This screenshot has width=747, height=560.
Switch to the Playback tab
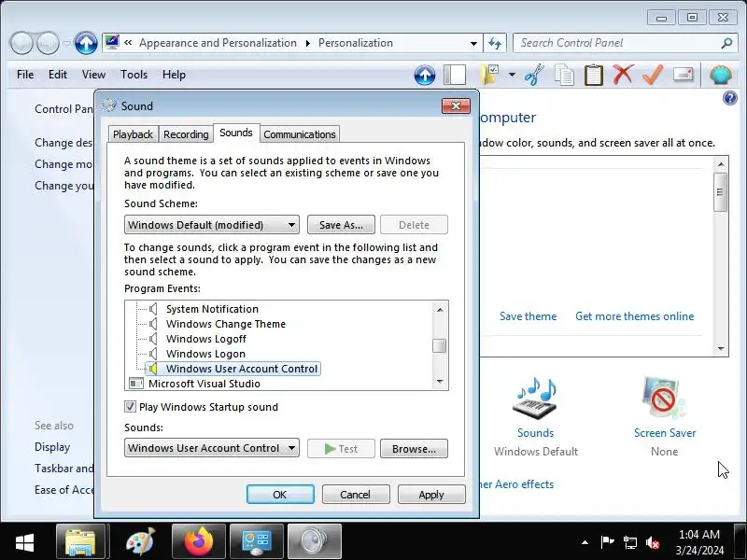pyautogui.click(x=133, y=134)
